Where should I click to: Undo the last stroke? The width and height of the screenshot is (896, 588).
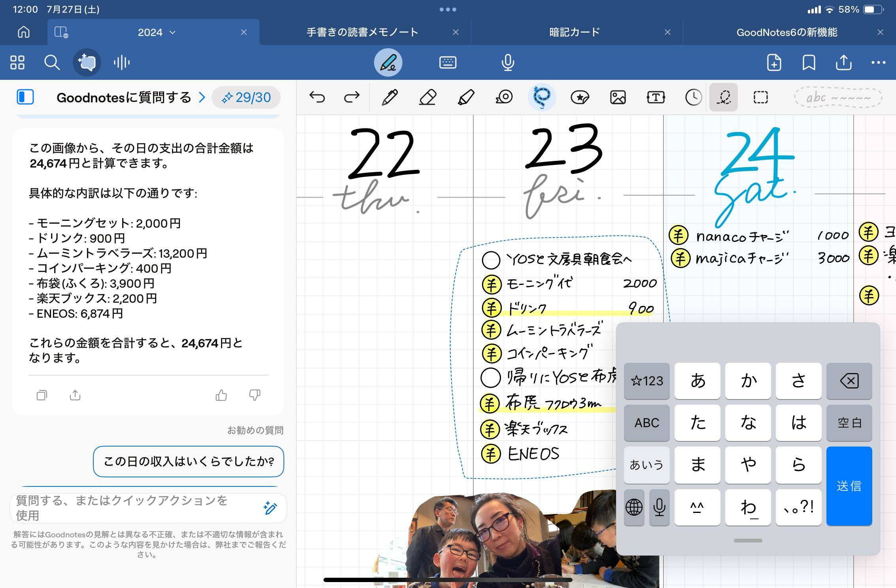click(317, 97)
